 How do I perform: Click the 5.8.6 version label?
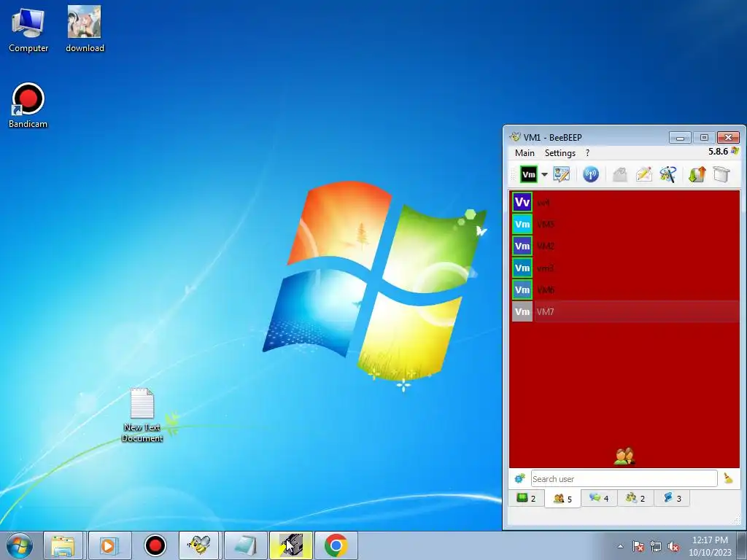coord(718,152)
